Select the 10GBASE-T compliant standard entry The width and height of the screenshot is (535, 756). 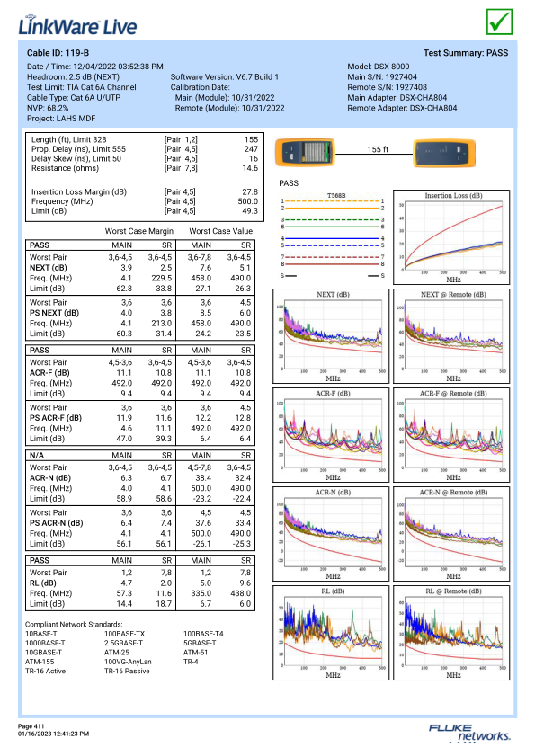pyautogui.click(x=43, y=653)
